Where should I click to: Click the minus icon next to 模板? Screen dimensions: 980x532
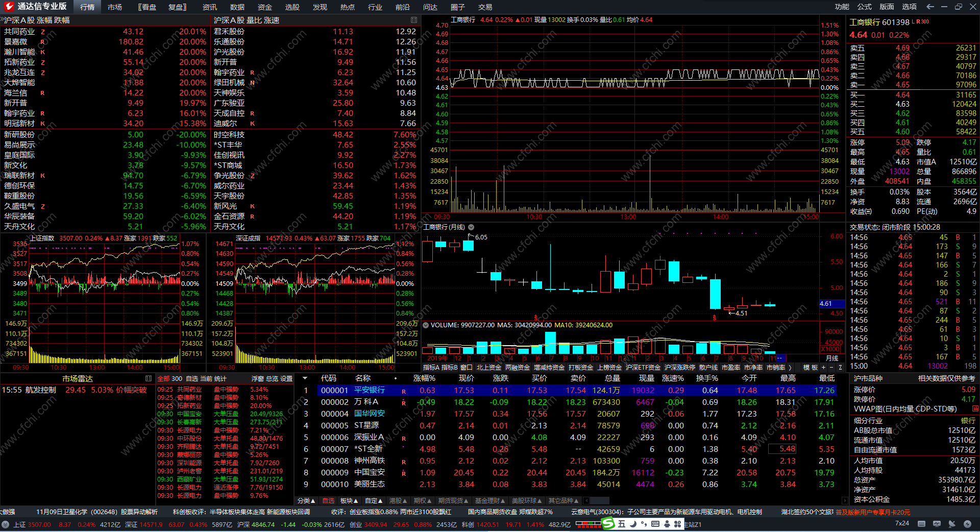point(831,368)
